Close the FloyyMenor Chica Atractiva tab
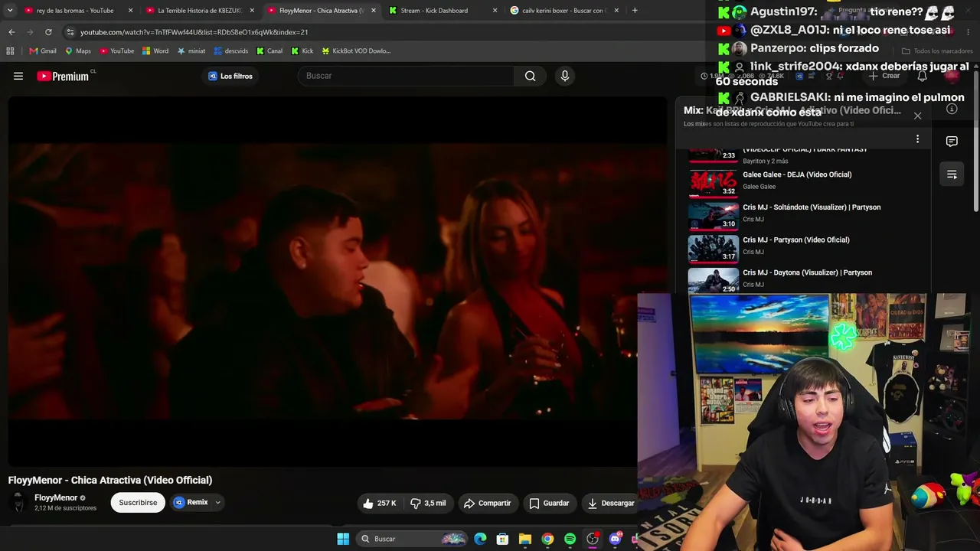The width and height of the screenshot is (980, 551). pyautogui.click(x=374, y=11)
